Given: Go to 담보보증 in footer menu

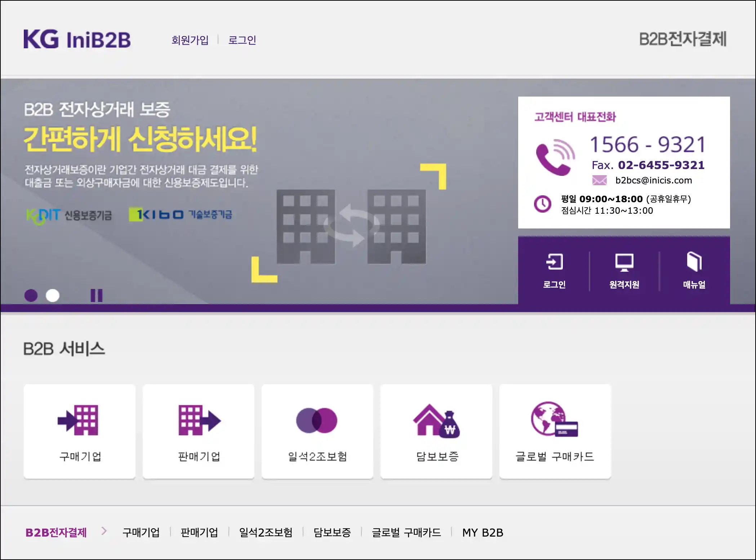Looking at the screenshot, I should [332, 532].
